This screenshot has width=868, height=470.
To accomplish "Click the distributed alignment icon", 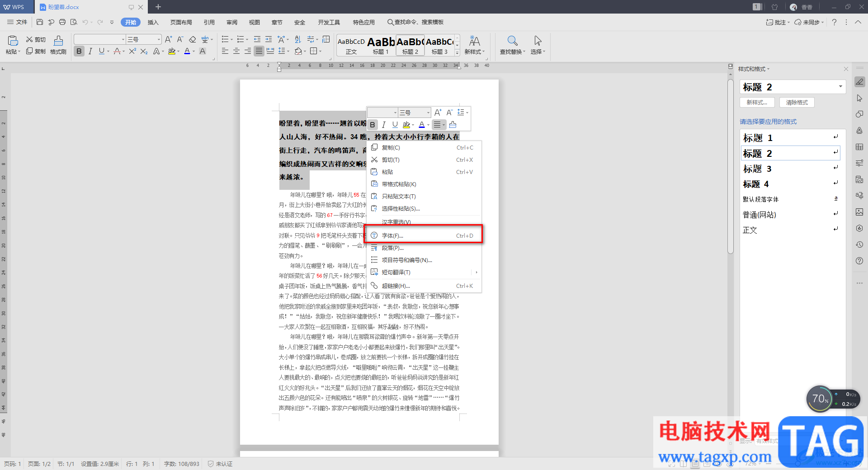I will click(270, 51).
